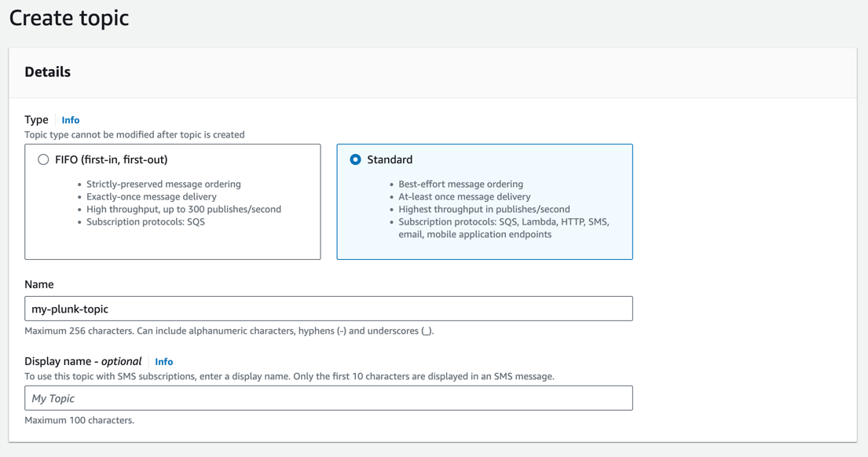The image size is (868, 457).
Task: Click the "Best-effort message ordering" bullet
Action: click(460, 185)
